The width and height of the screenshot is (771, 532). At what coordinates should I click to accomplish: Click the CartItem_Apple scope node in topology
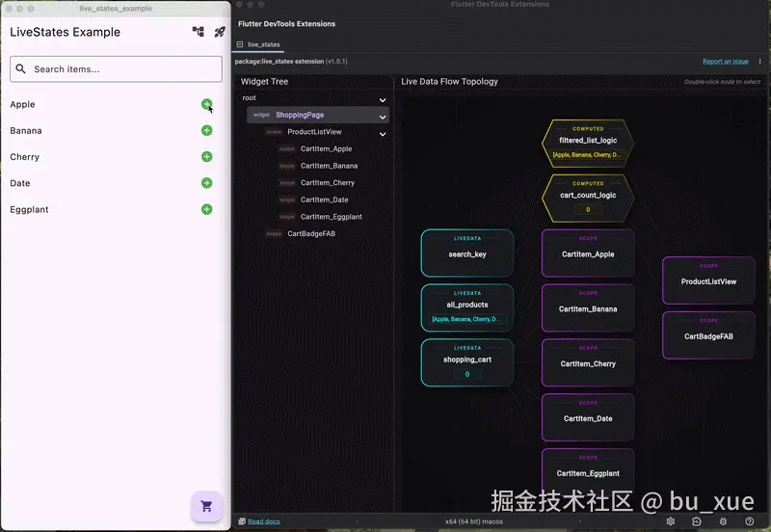tap(588, 253)
